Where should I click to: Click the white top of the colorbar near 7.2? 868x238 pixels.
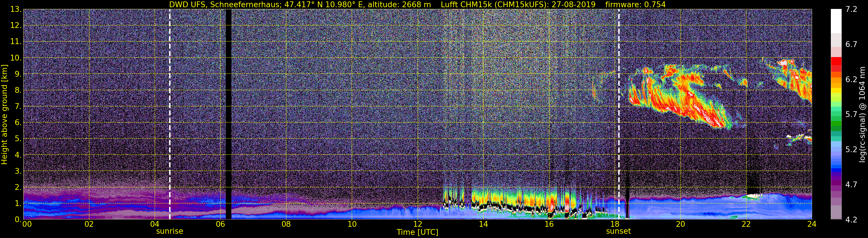(836, 21)
